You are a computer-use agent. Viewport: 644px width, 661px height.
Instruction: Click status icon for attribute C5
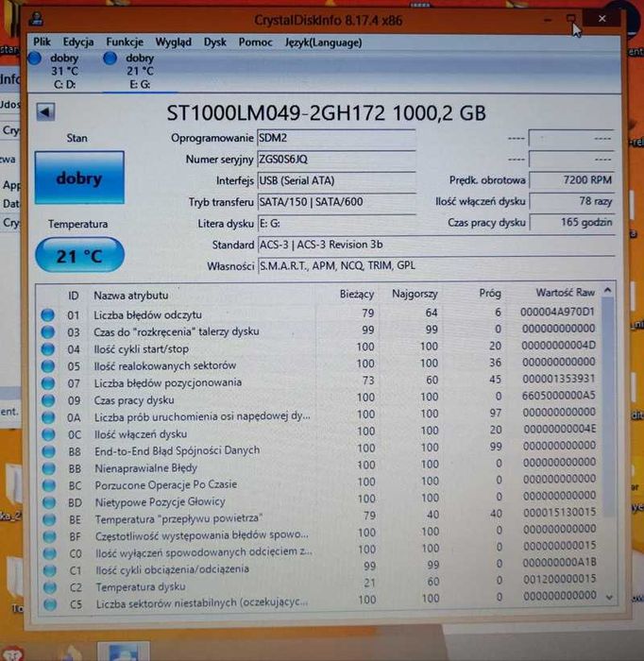tap(50, 604)
